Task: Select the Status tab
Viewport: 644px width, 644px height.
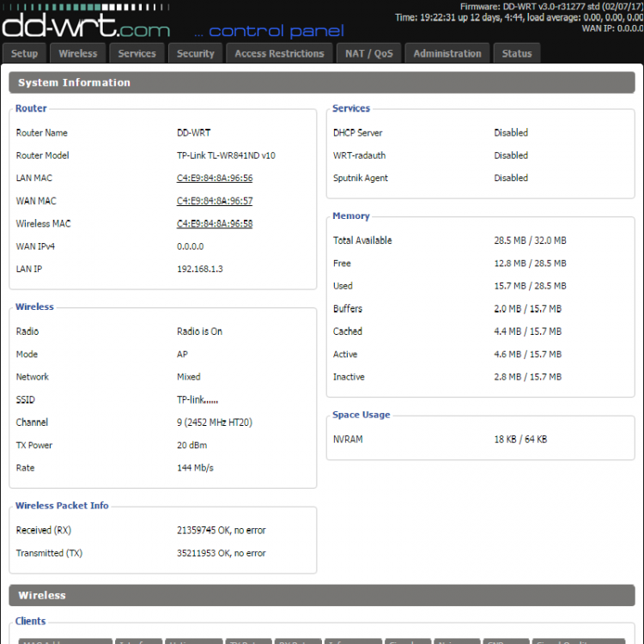Action: (x=517, y=53)
